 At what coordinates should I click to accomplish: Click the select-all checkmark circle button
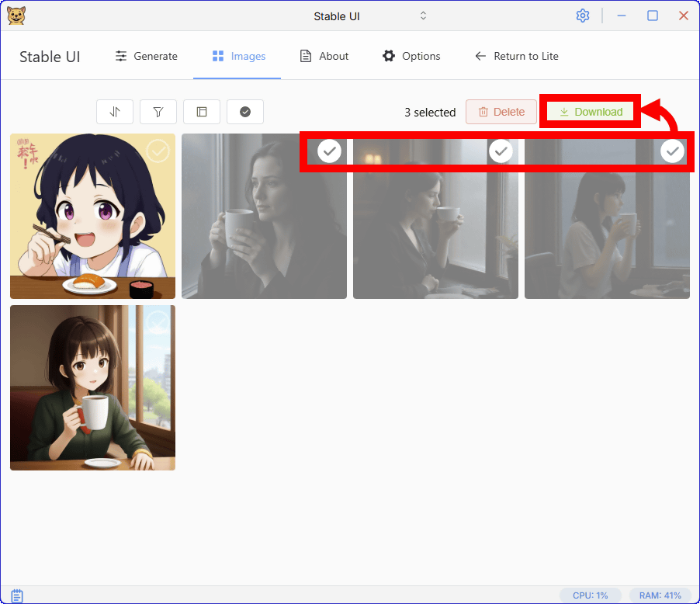click(245, 112)
